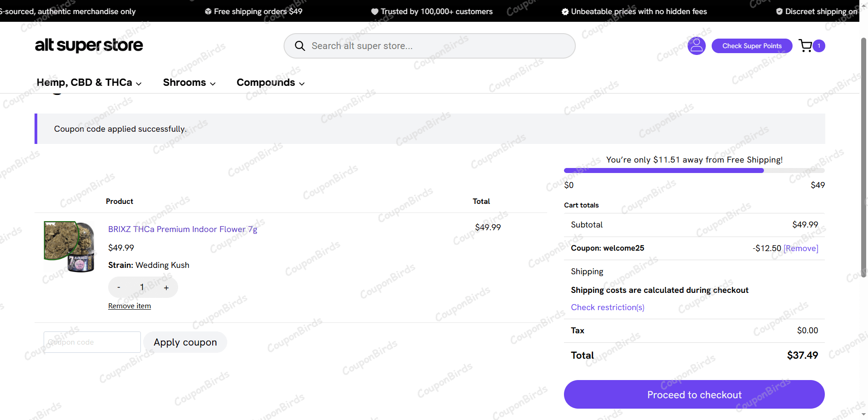868x420 pixels.
Task: Click 'Strain: Wedding Kush' text
Action: pyautogui.click(x=149, y=265)
